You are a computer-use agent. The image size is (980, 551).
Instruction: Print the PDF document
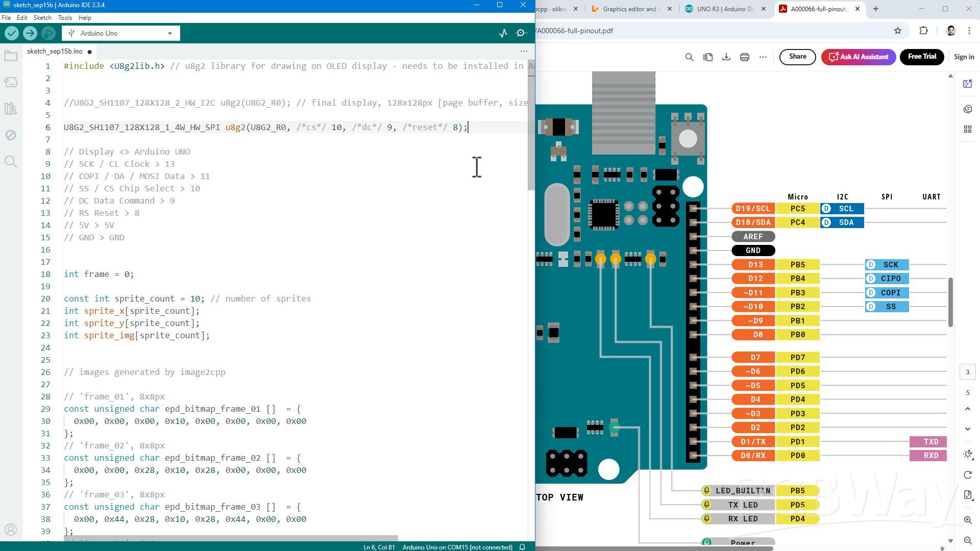coord(744,57)
